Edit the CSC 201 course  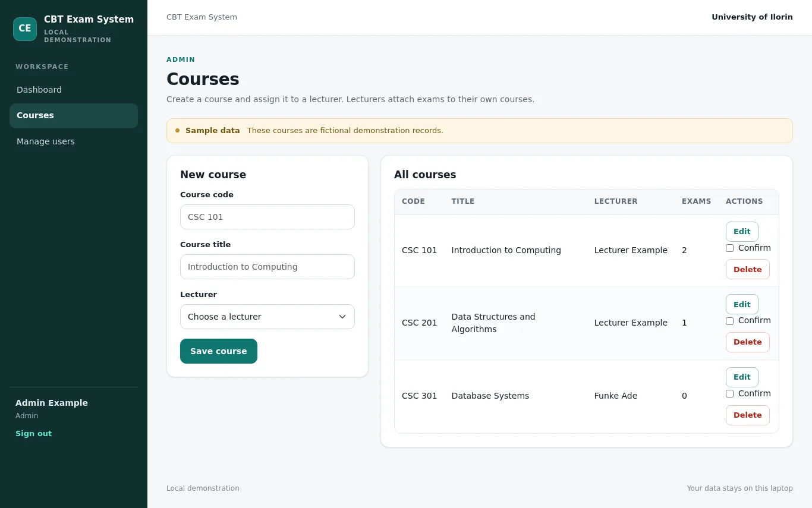742,304
